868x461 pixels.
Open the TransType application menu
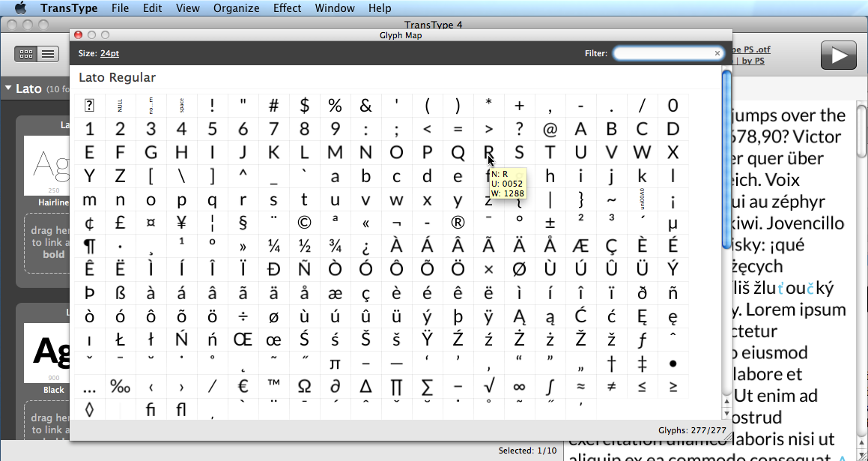69,7
